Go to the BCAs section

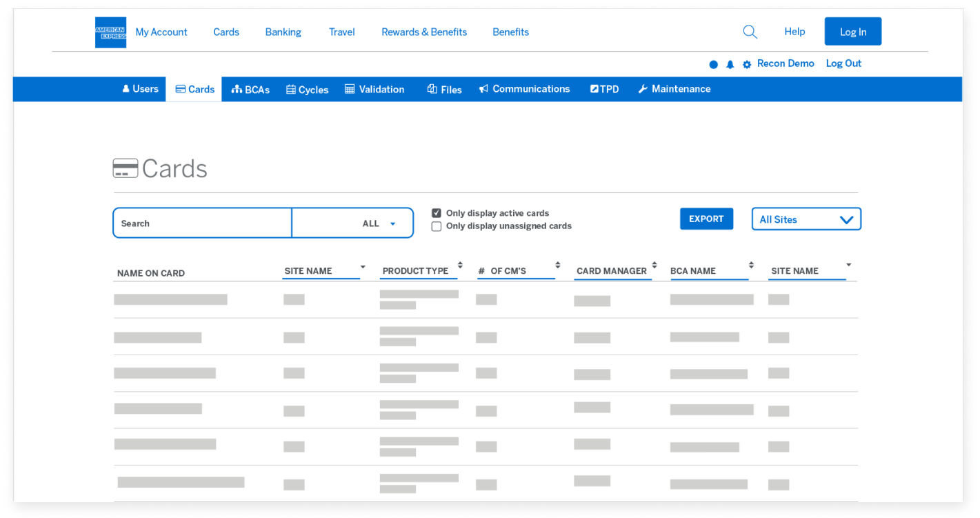coord(250,89)
